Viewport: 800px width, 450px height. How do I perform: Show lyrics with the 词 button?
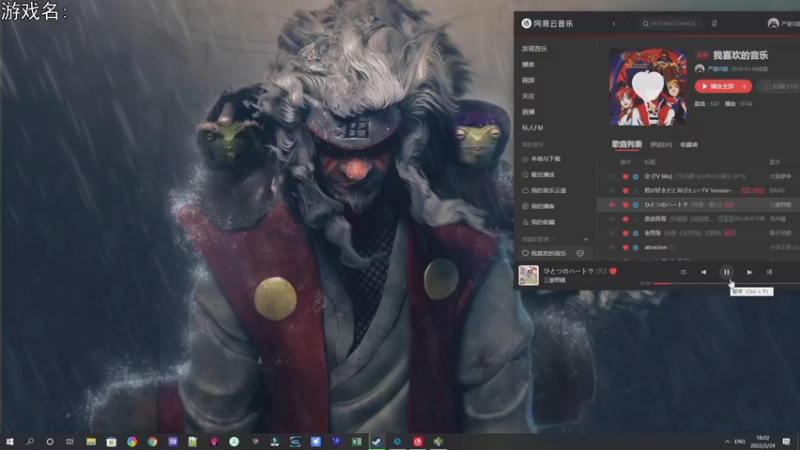769,272
